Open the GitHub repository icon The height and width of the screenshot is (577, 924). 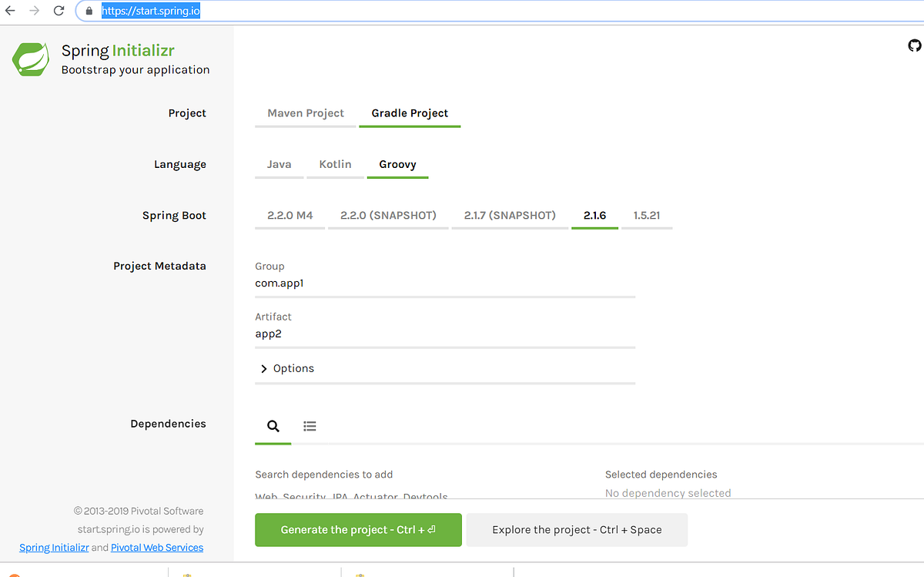coord(913,45)
